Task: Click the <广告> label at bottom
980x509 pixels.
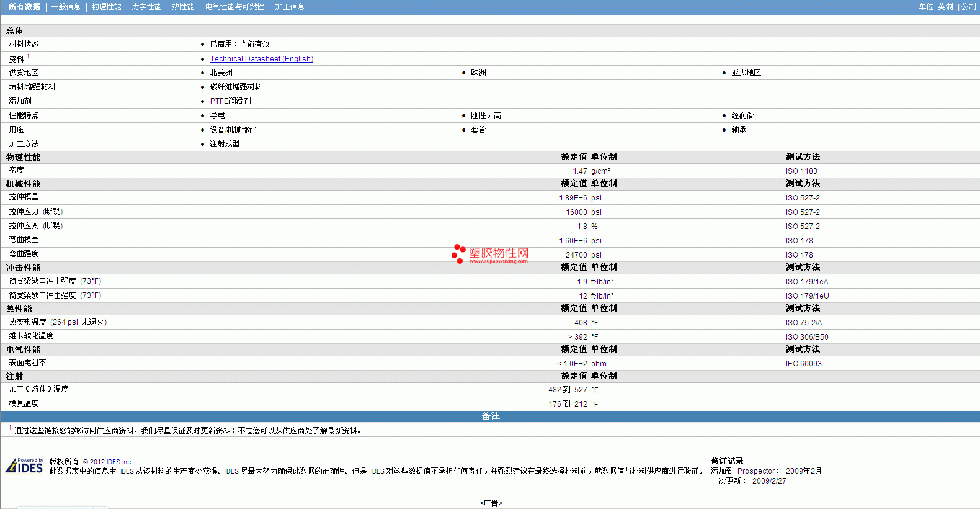Action: click(x=491, y=503)
